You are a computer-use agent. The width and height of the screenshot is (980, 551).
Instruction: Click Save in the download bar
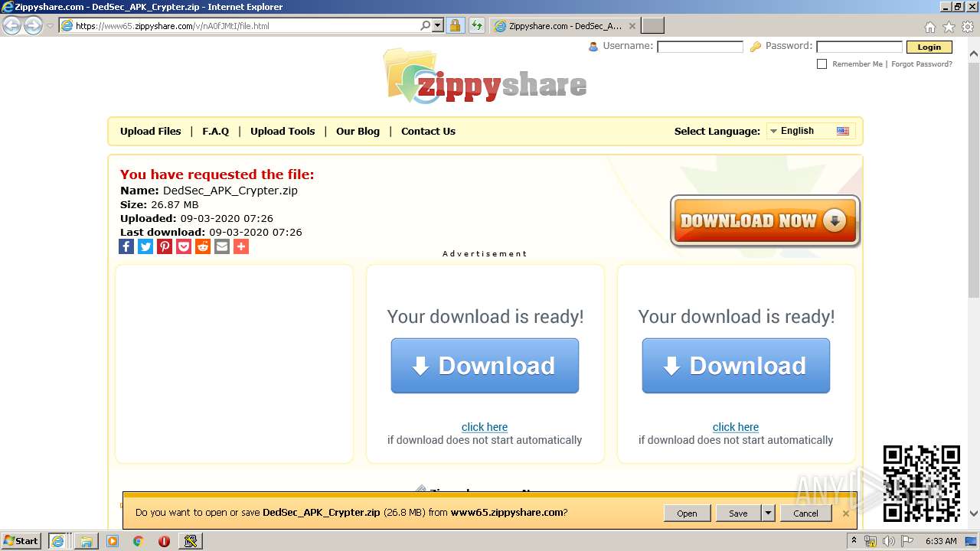(x=739, y=514)
